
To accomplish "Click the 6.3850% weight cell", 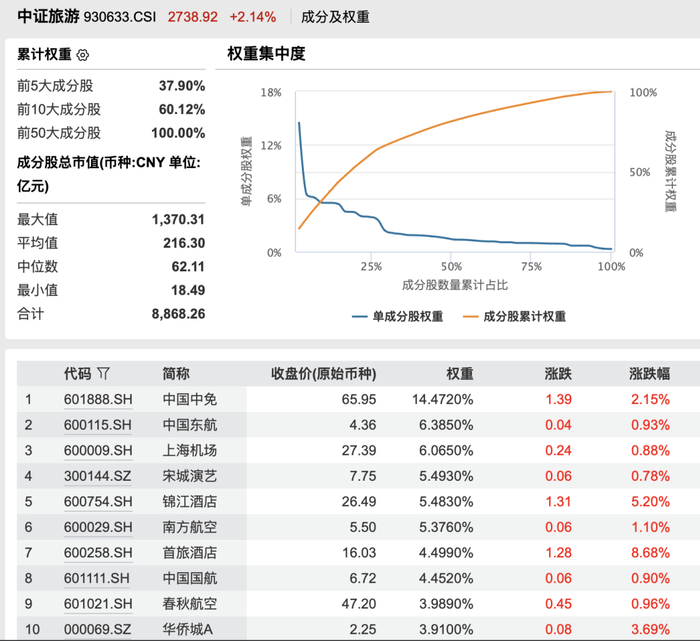I will coord(446,425).
